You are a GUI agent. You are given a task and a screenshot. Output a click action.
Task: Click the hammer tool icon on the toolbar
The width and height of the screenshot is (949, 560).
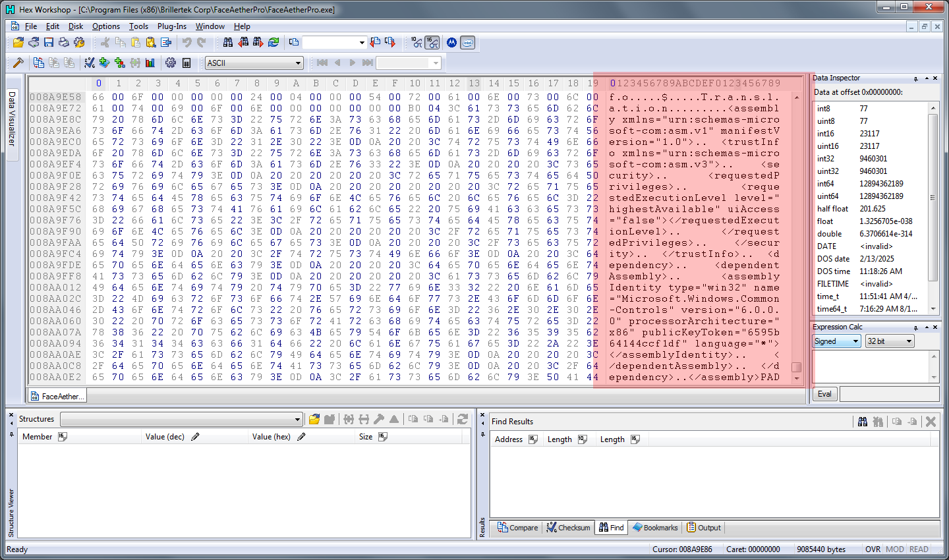18,61
